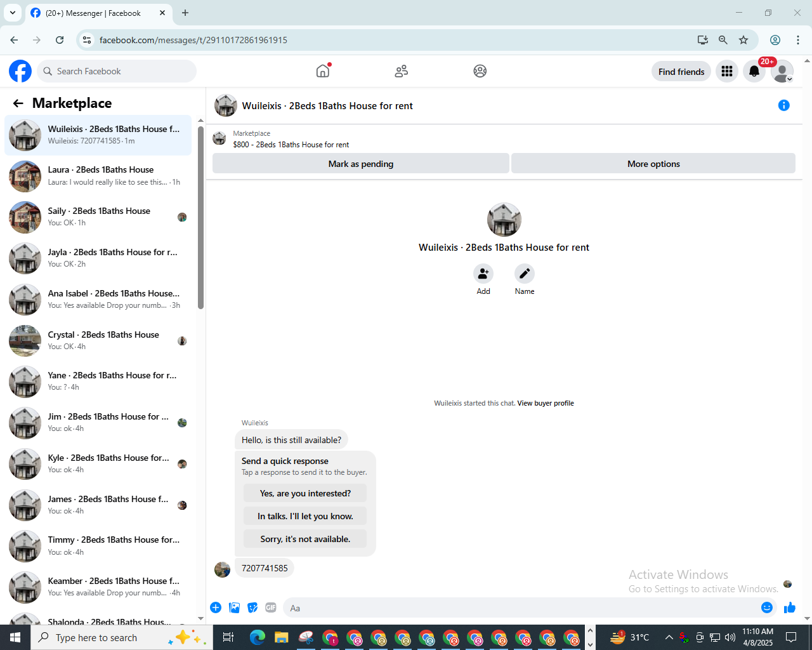Open Task View on the taskbar
Viewport: 812px width, 650px height.
click(228, 637)
